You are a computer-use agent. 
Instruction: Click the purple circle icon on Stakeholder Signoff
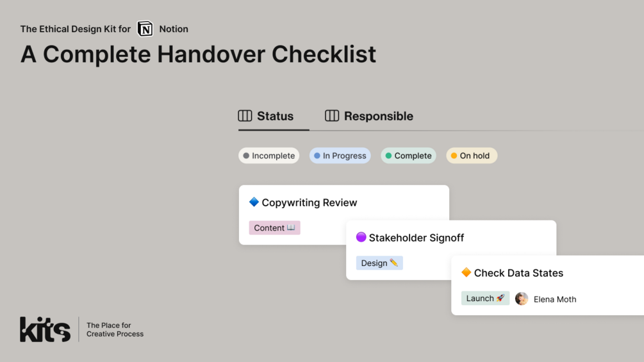[x=361, y=237]
